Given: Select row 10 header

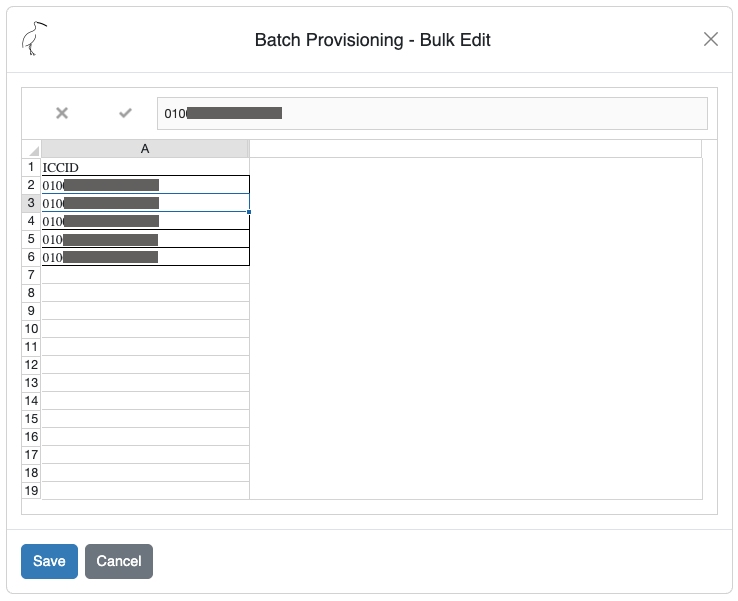Looking at the screenshot, I should pyautogui.click(x=31, y=329).
